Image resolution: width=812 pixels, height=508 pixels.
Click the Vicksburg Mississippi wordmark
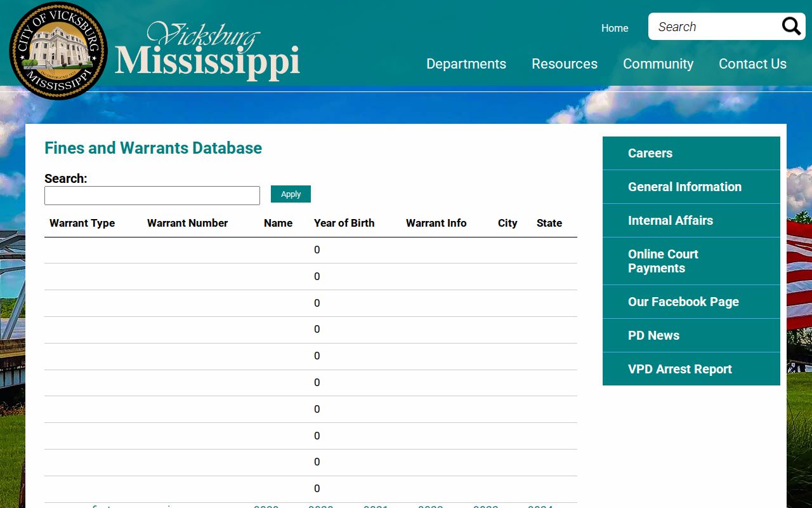click(x=207, y=51)
